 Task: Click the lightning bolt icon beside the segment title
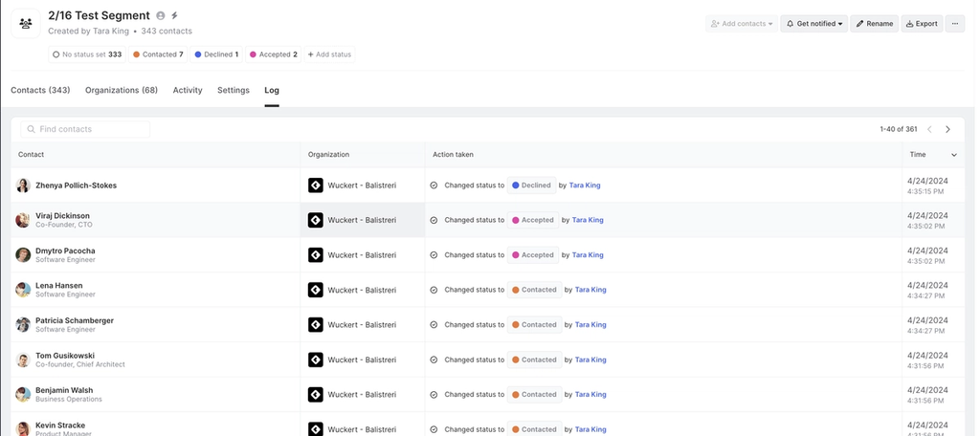pos(174,15)
